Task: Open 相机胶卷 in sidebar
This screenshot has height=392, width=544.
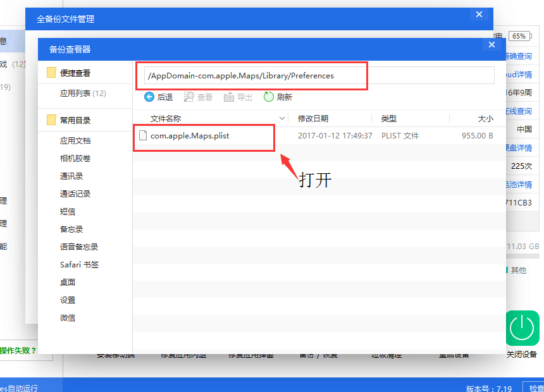Action: click(x=75, y=158)
